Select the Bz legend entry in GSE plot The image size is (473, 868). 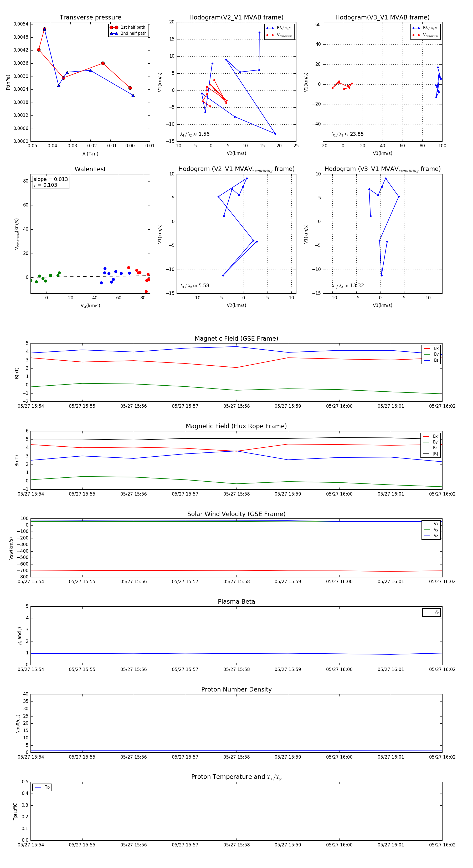[431, 360]
